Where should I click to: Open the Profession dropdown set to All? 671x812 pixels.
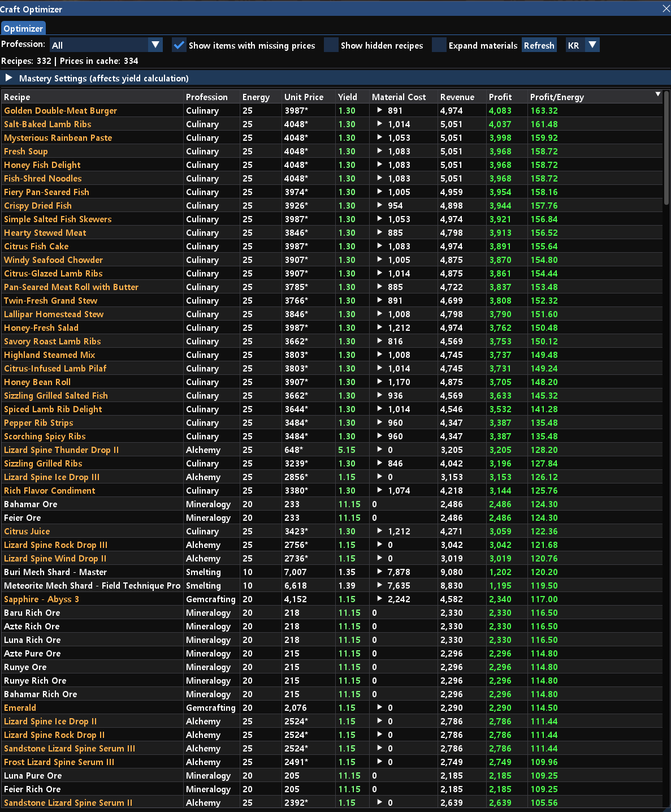[x=106, y=45]
